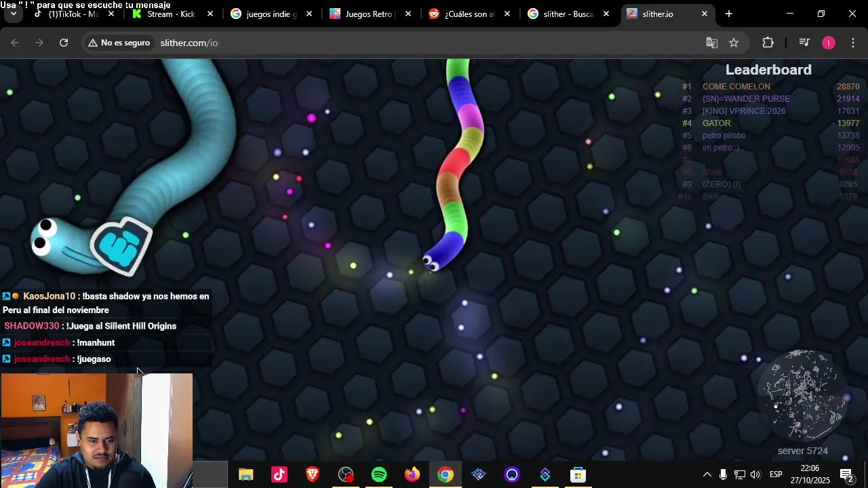
Task: Launch Brave browser from taskbar
Action: pyautogui.click(x=313, y=474)
